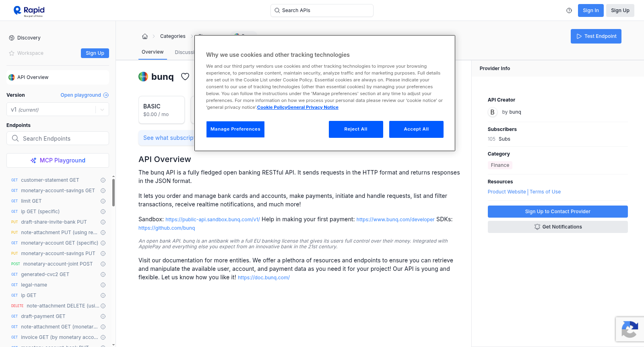Click Accept All cookies button
Screen dimensions: 644x347
pyautogui.click(x=416, y=129)
